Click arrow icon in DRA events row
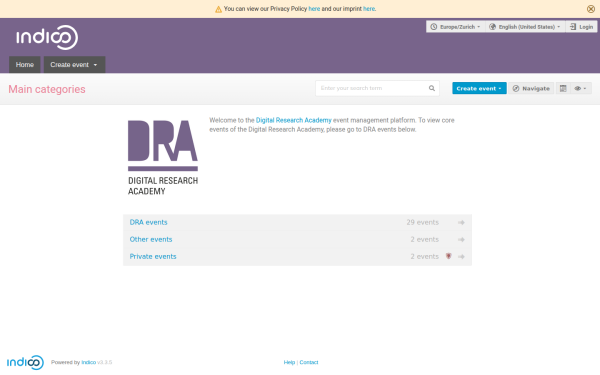 pos(461,222)
